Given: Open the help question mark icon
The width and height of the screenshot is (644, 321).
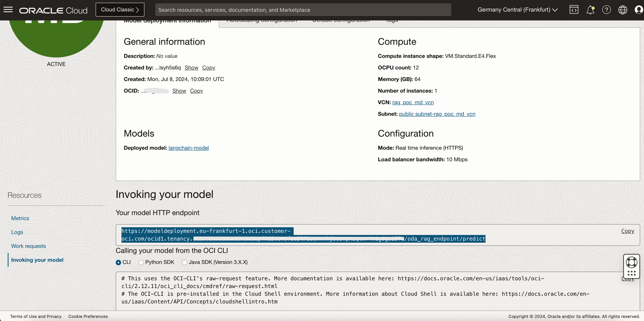Looking at the screenshot, I should pos(607,10).
